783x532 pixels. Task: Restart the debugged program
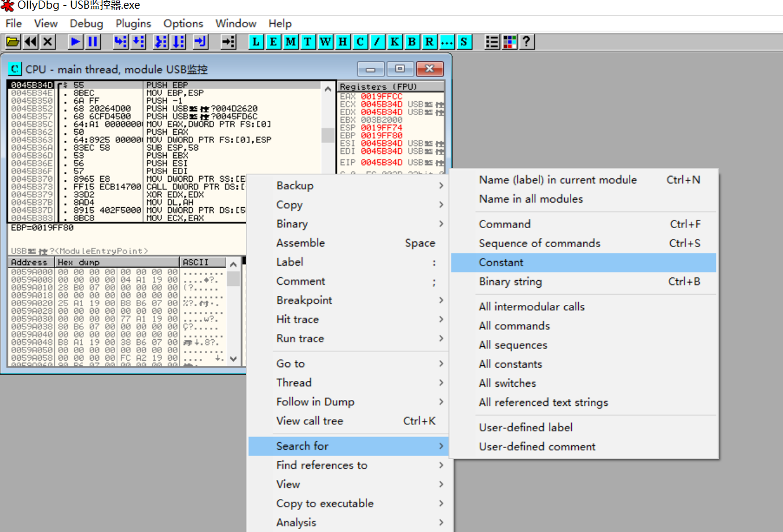[30, 42]
